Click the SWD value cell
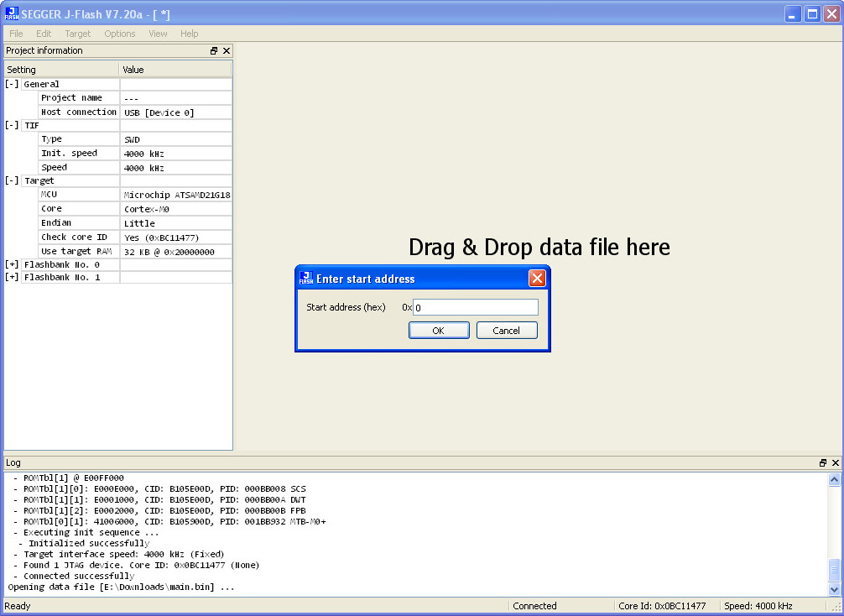 click(x=176, y=139)
